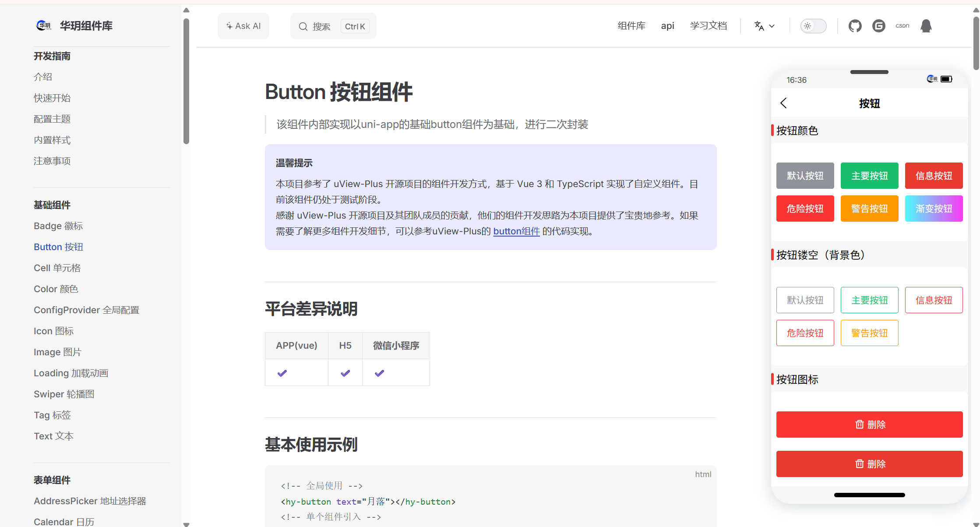
Task: Click the 基本使用示例 heading
Action: coord(311,445)
